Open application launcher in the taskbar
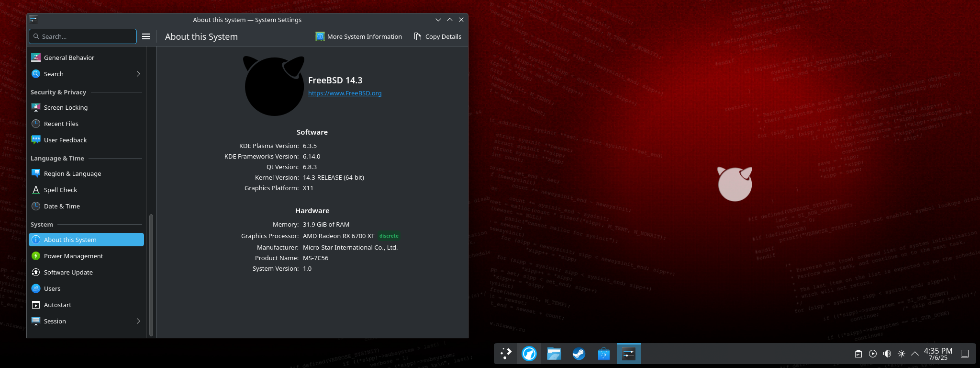Screen dimensions: 980x368 506,354
